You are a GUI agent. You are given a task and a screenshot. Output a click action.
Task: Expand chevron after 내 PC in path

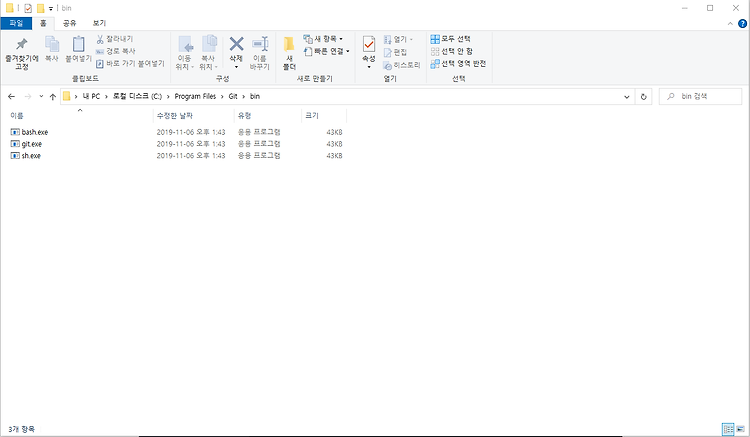pos(106,97)
